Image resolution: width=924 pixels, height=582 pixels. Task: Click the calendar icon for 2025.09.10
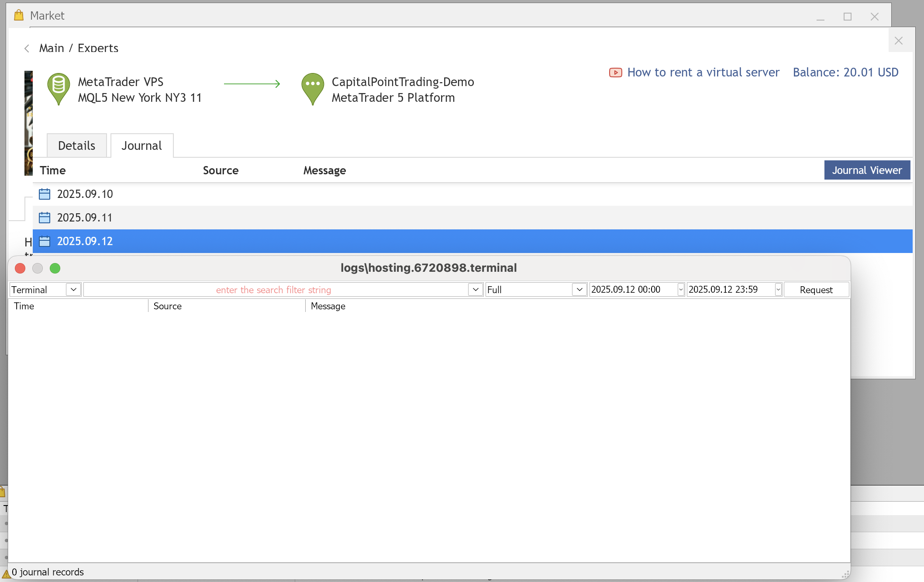45,194
